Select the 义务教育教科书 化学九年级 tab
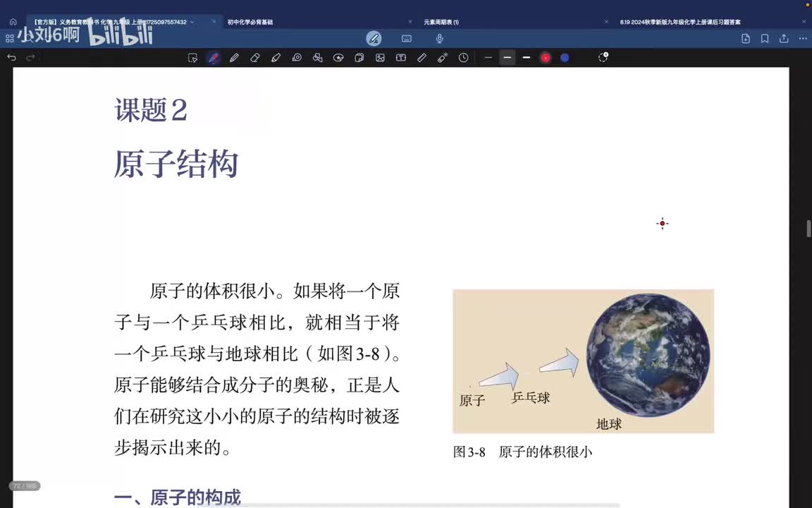The image size is (812, 508). click(110, 22)
